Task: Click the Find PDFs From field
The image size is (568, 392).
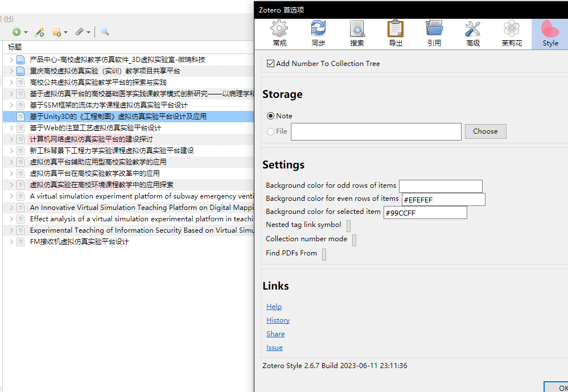Action: pos(324,254)
